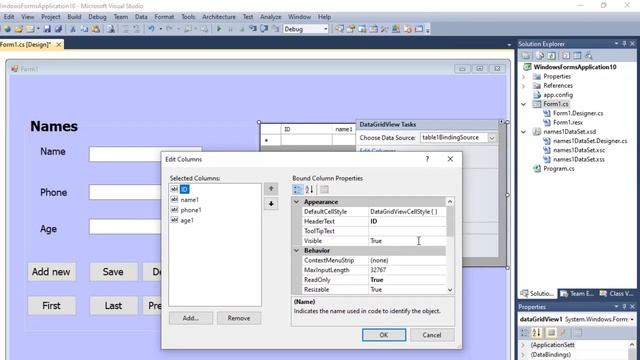Click Show All Files in Solution Explorer
The image size is (640, 360).
click(540, 55)
